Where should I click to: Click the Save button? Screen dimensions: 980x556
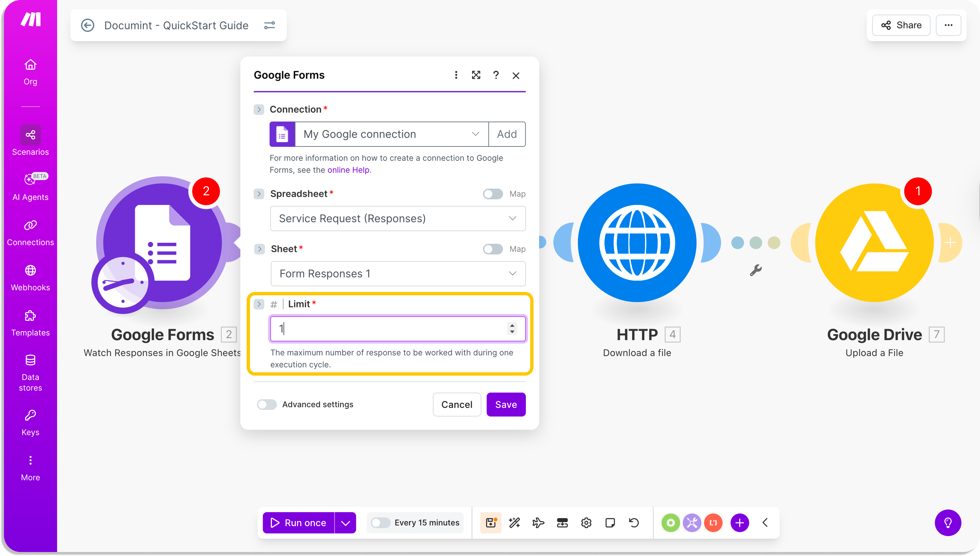click(506, 405)
